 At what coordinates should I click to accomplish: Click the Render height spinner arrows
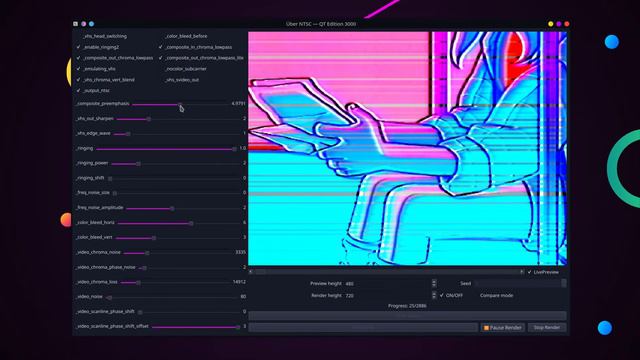[x=434, y=296]
